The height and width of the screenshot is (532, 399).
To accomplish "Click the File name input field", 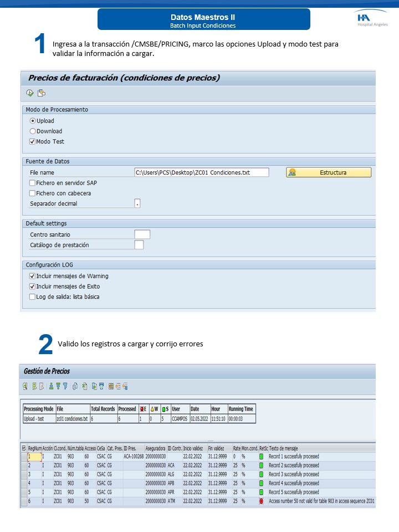I will [x=201, y=172].
